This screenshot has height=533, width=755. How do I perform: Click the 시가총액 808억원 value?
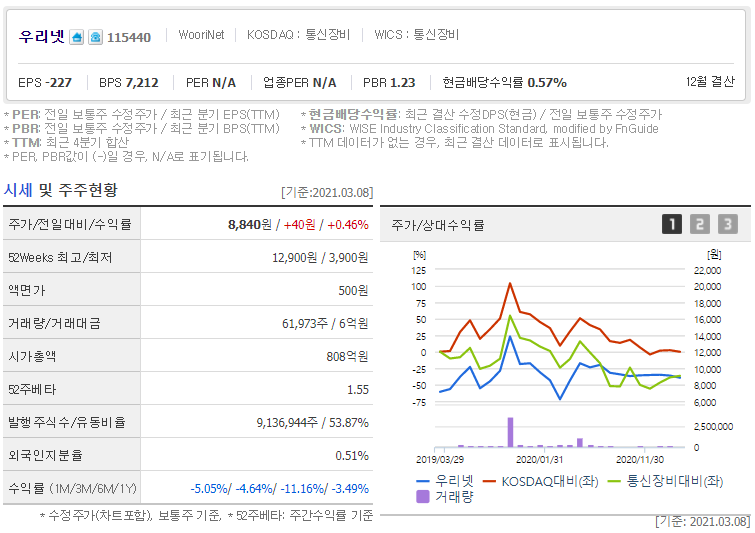tap(347, 356)
